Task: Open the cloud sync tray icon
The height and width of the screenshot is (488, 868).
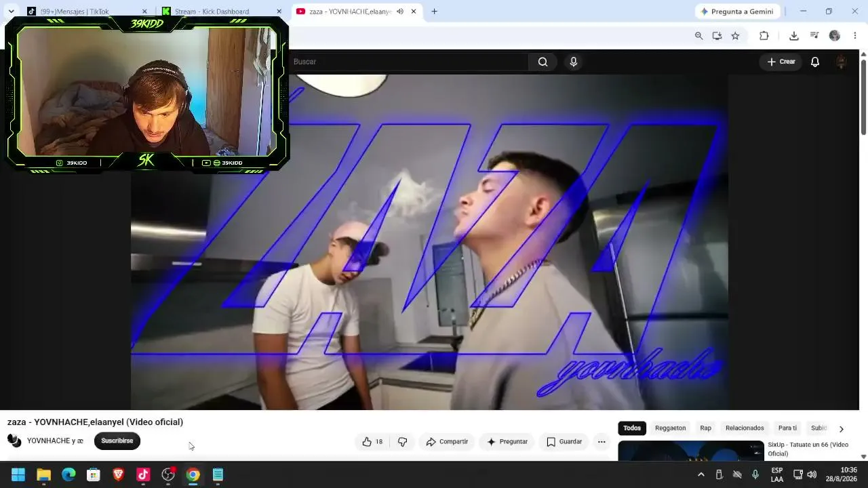Action: tap(737, 474)
